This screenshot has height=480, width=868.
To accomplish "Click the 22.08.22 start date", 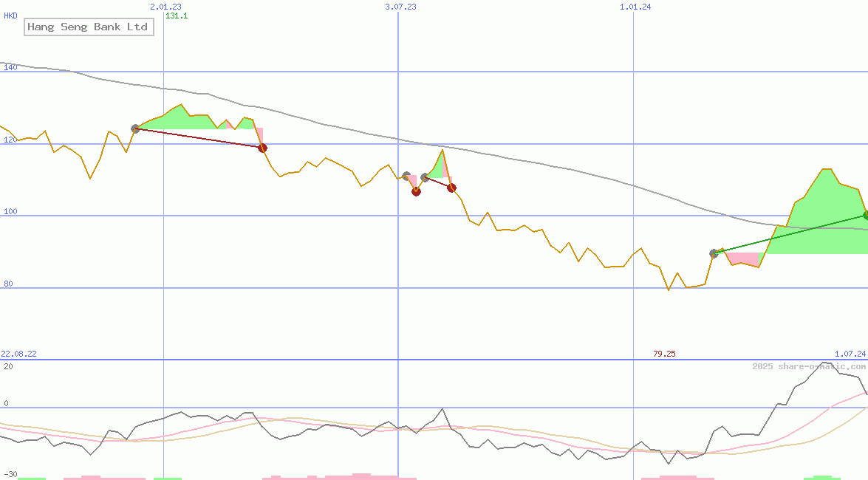I will [x=18, y=354].
